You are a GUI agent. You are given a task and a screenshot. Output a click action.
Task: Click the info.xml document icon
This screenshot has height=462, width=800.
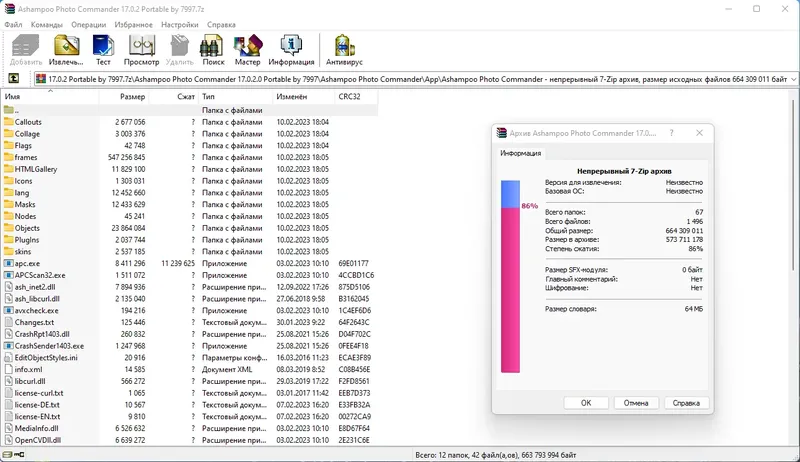click(8, 369)
